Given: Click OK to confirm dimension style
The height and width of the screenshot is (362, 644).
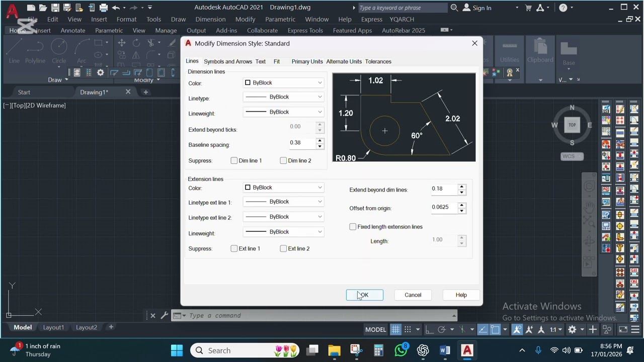Looking at the screenshot, I should pos(364,295).
